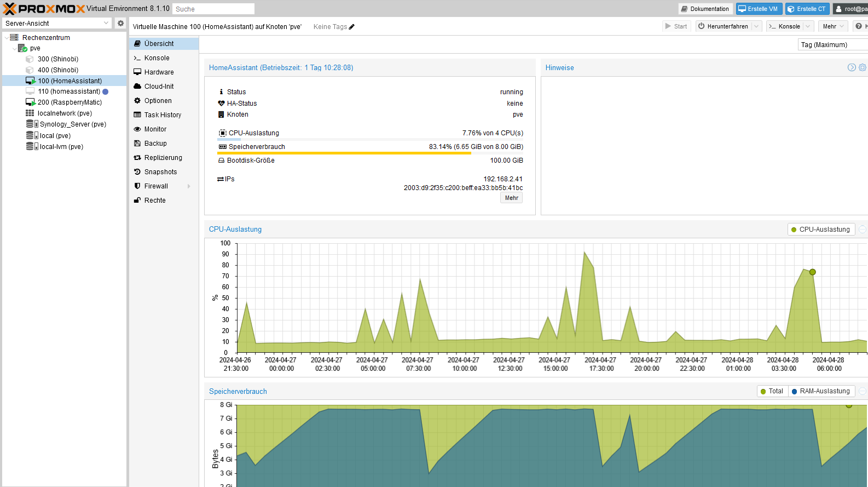Open Cloud-Init settings

tap(164, 87)
